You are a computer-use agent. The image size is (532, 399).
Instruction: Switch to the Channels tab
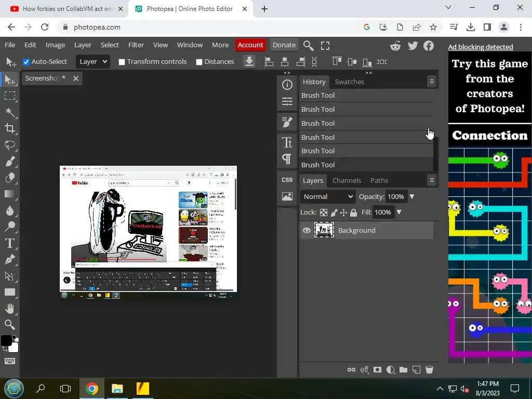pyautogui.click(x=347, y=180)
